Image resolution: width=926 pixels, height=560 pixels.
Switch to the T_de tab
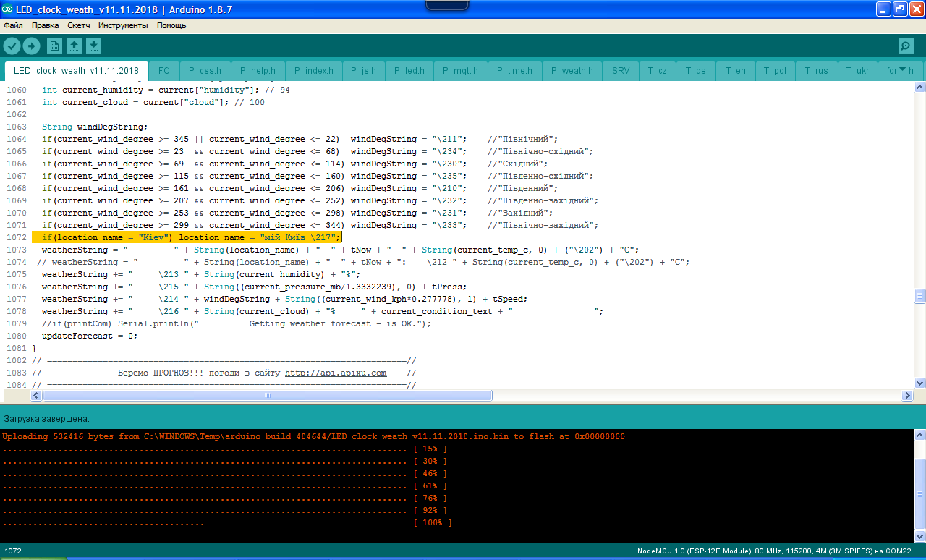click(x=696, y=71)
